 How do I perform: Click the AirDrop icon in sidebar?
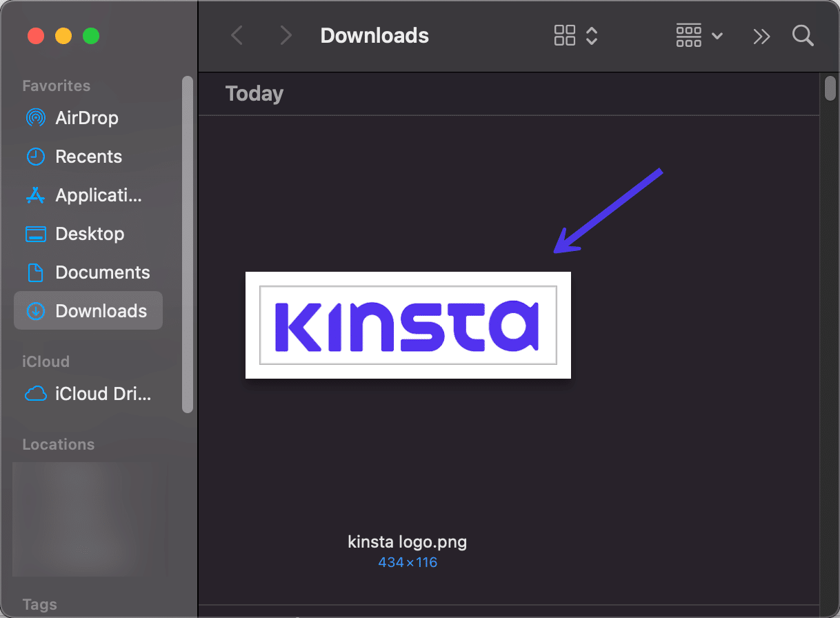[35, 118]
